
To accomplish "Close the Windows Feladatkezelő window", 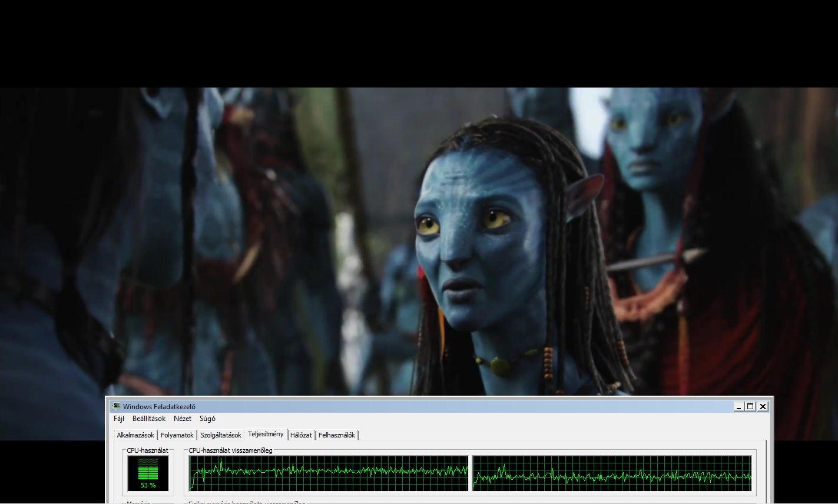I will click(763, 406).
